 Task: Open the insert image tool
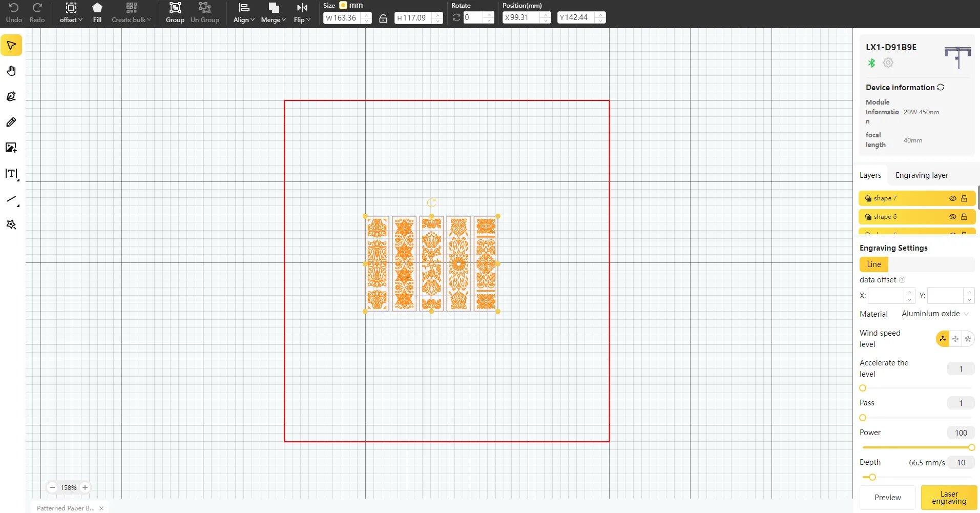pos(11,148)
